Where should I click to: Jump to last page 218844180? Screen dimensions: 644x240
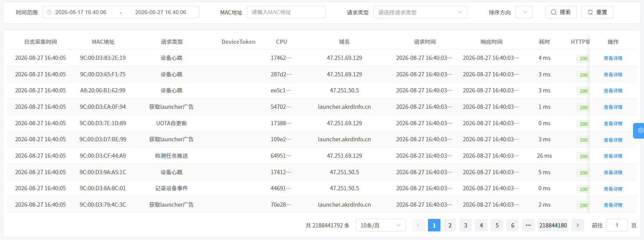(x=553, y=225)
